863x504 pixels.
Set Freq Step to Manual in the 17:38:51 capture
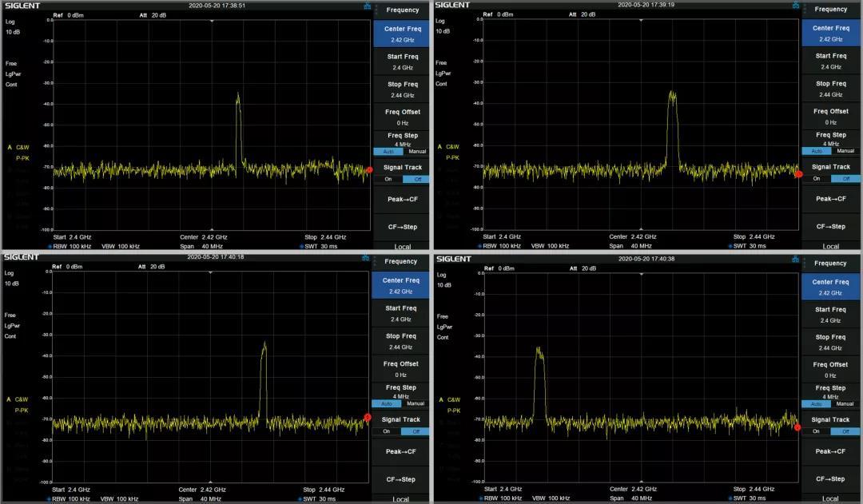416,151
